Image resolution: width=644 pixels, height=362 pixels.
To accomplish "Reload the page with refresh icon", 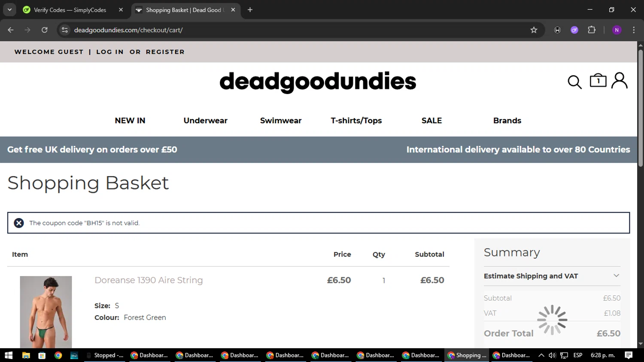I will click(x=45, y=30).
